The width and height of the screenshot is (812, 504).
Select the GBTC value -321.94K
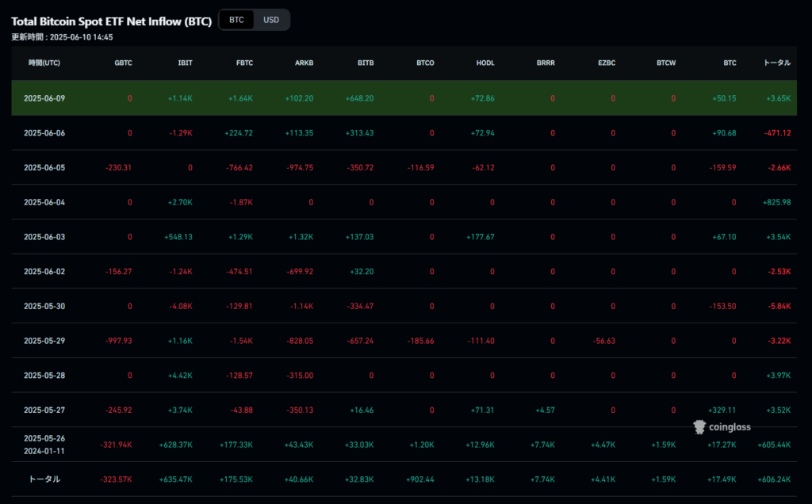click(116, 445)
